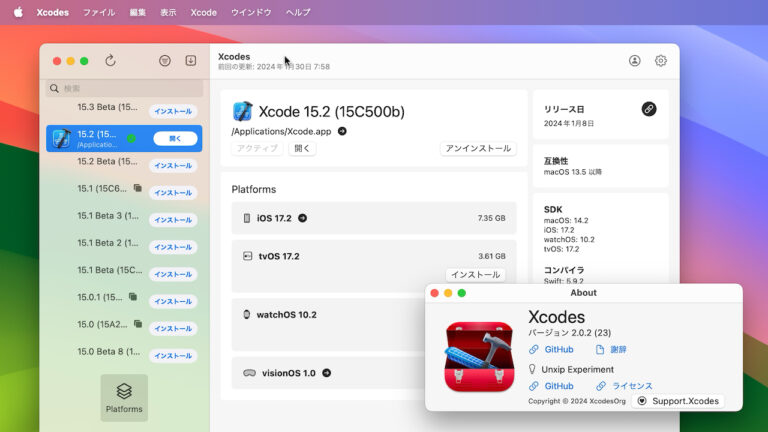Click copy icon beside 15.0 (15A2...)
The image size is (768, 432).
pyautogui.click(x=138, y=324)
